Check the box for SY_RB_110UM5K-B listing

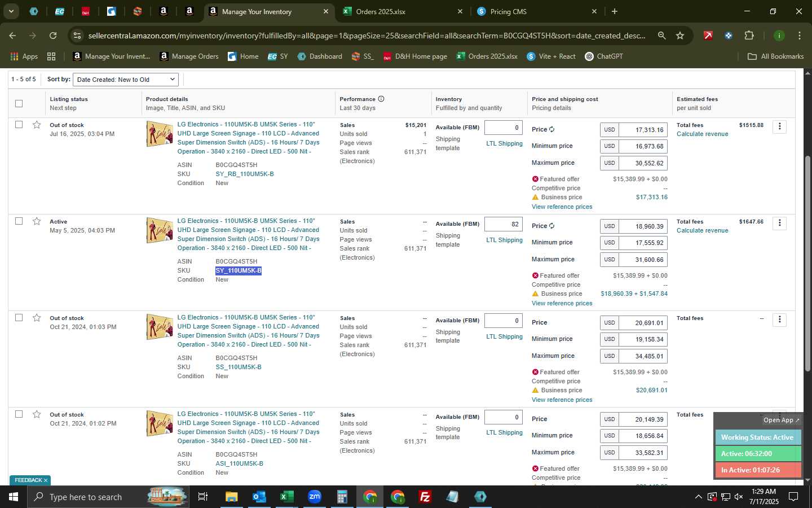pyautogui.click(x=19, y=124)
